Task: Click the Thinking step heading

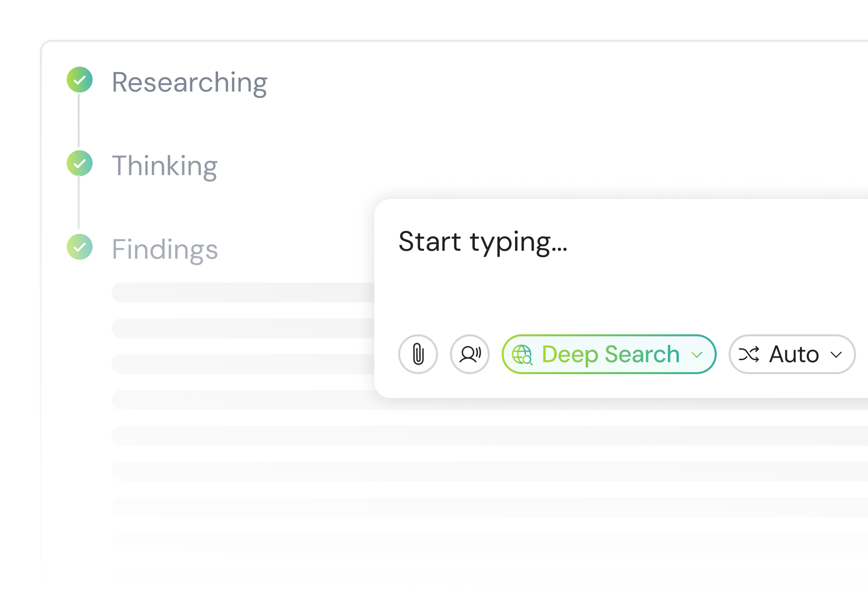Action: [165, 165]
